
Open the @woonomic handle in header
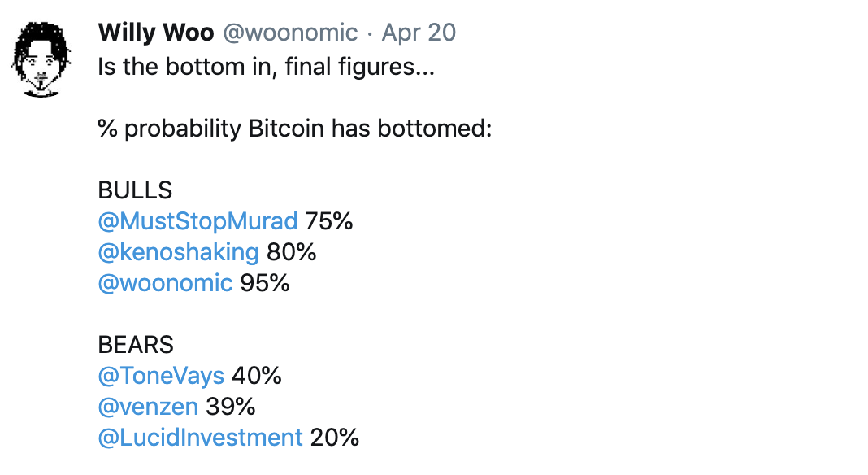tap(290, 33)
